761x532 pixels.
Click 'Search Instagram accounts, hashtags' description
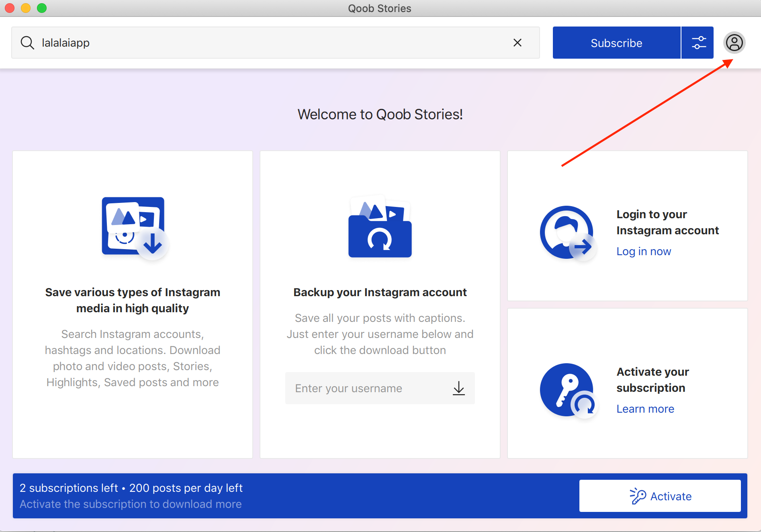pyautogui.click(x=133, y=358)
